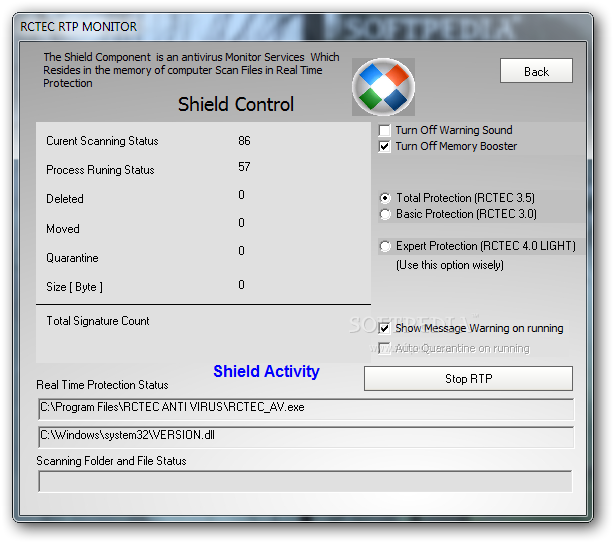This screenshot has width=614, height=543.
Task: Go back using the Back button
Action: (x=536, y=71)
